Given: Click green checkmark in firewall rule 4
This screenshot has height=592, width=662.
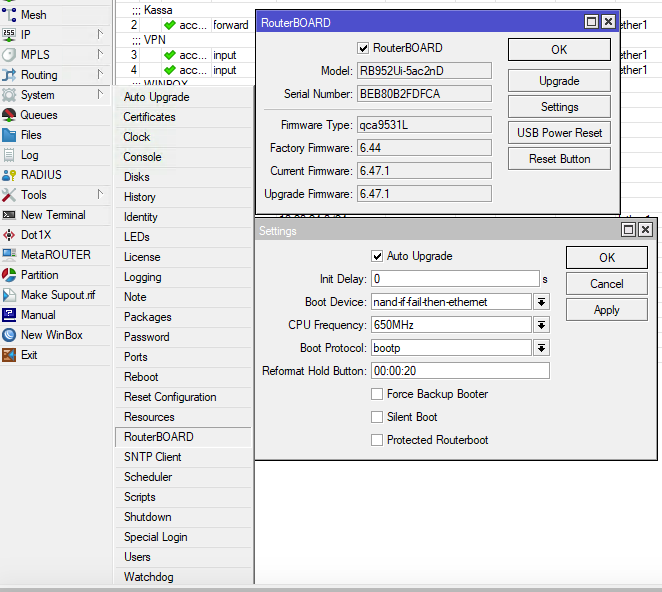Looking at the screenshot, I should [170, 70].
